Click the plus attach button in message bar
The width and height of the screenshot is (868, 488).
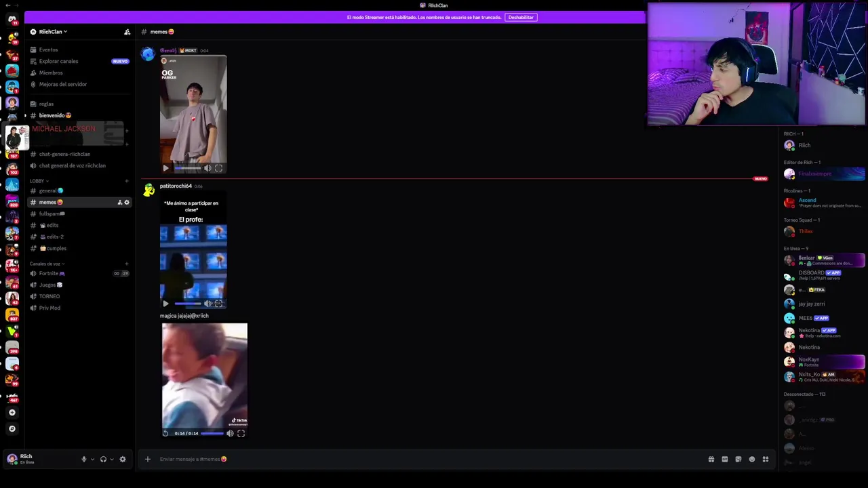tap(147, 459)
